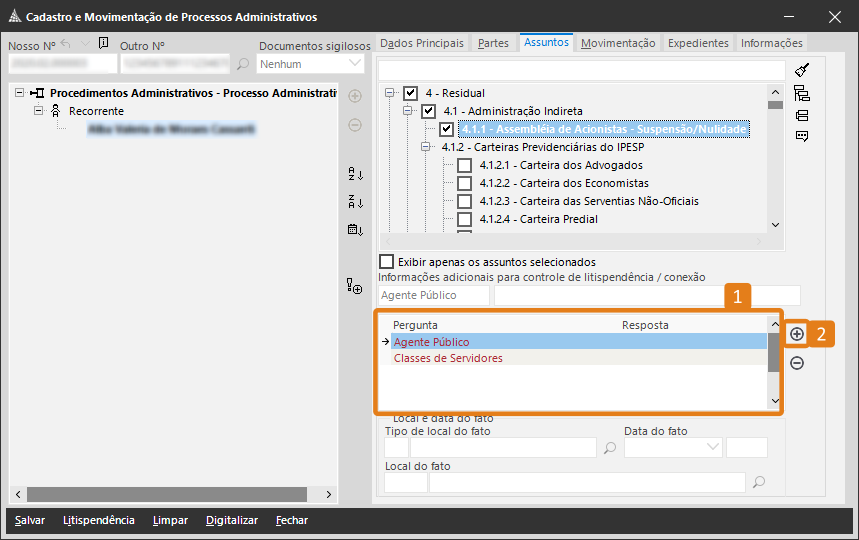
Task: Collapse the 4.1.2 Carteiras Previdenciárias node
Action: (x=425, y=147)
